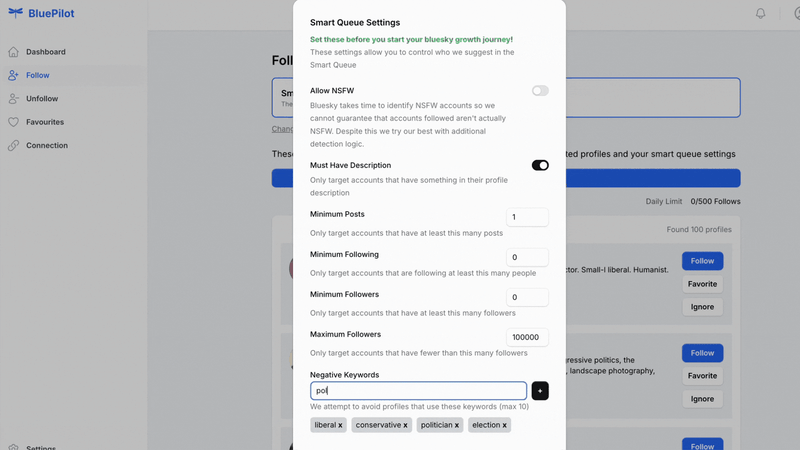This screenshot has height=450, width=800.
Task: Click the Minimum Posts number field
Action: pyautogui.click(x=527, y=217)
